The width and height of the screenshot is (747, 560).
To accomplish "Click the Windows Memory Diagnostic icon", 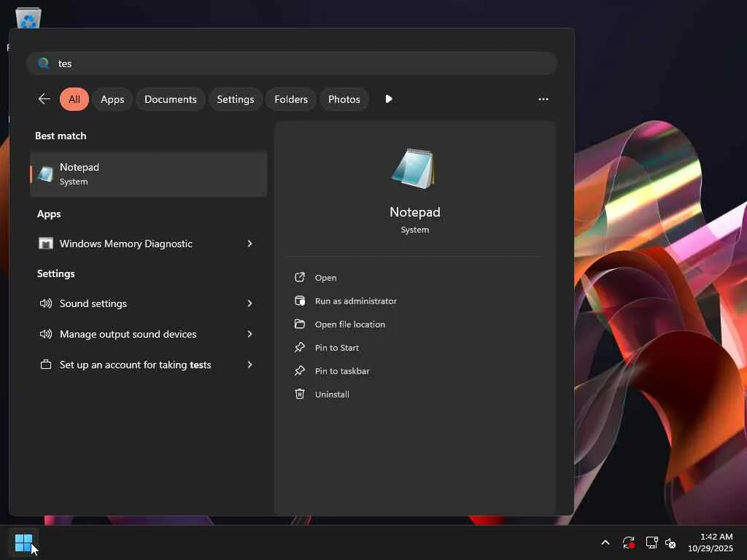I will tap(46, 244).
